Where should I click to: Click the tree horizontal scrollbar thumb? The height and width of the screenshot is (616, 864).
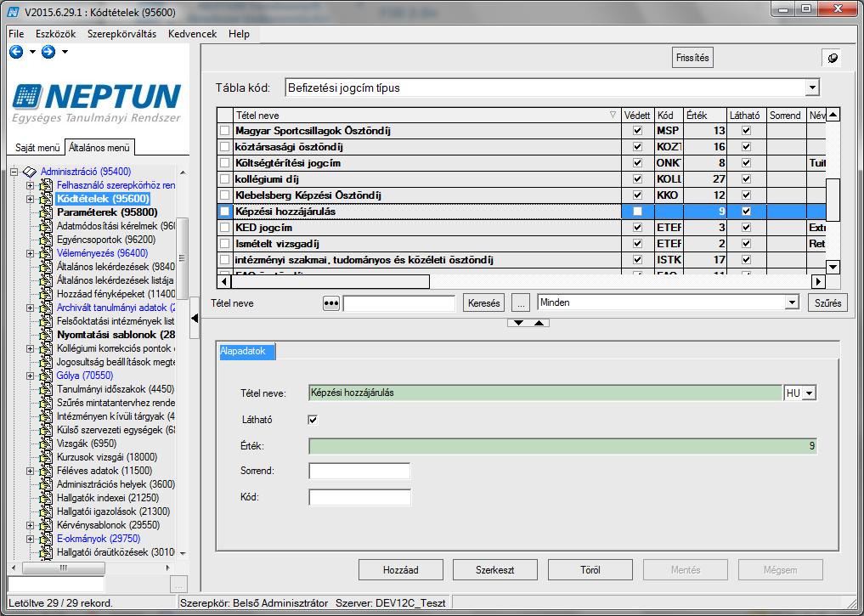(64, 568)
